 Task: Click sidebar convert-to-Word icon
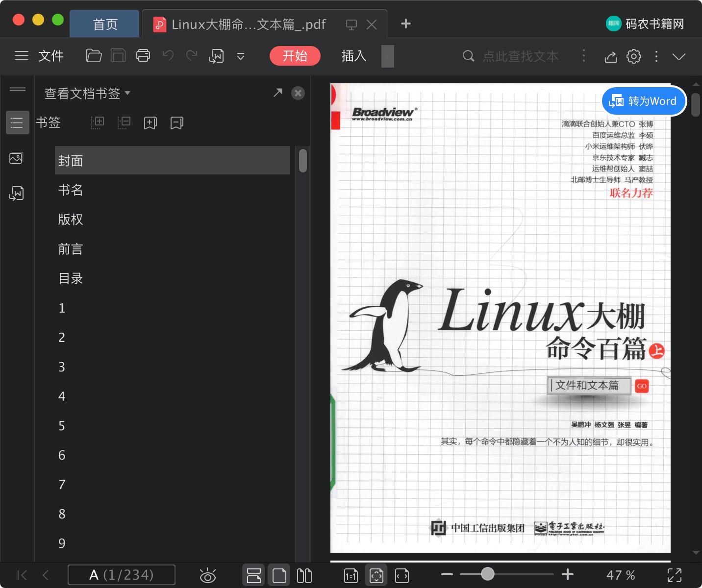click(x=16, y=194)
